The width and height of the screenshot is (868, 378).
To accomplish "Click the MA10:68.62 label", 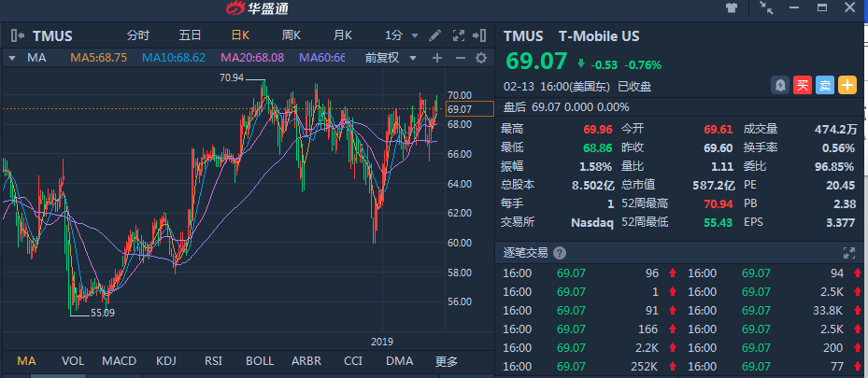I will click(x=174, y=58).
